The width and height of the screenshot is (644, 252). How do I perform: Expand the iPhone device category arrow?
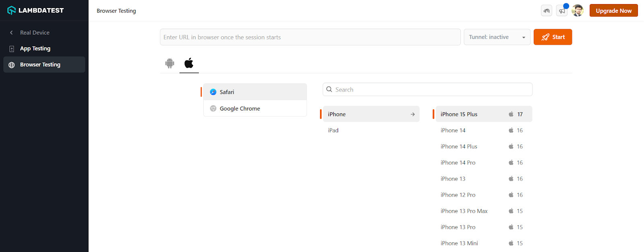coord(413,114)
